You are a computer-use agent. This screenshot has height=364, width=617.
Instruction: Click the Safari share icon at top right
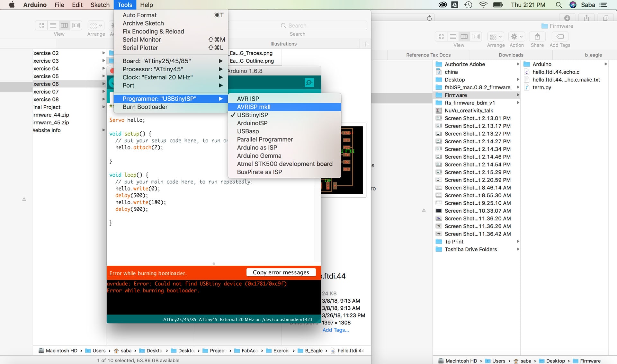pyautogui.click(x=586, y=18)
